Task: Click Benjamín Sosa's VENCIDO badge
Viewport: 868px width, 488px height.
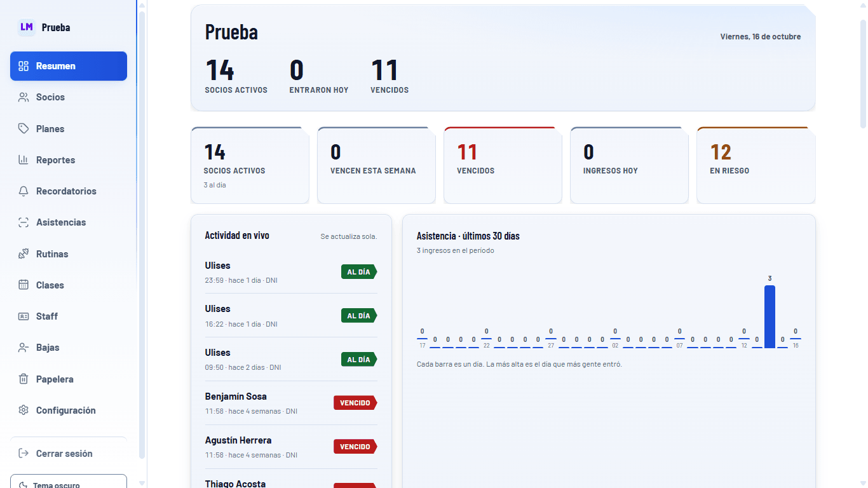Action: click(355, 403)
